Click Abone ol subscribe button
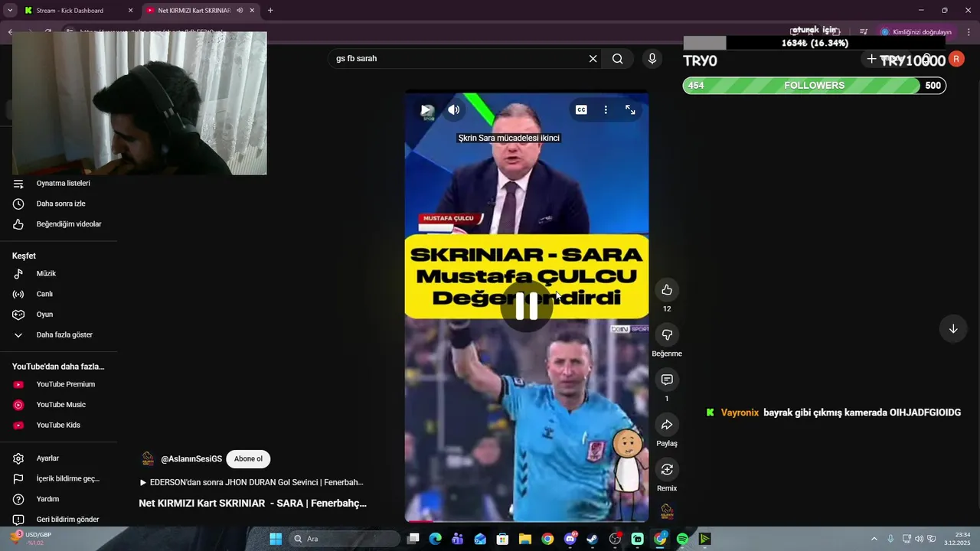 coord(248,459)
